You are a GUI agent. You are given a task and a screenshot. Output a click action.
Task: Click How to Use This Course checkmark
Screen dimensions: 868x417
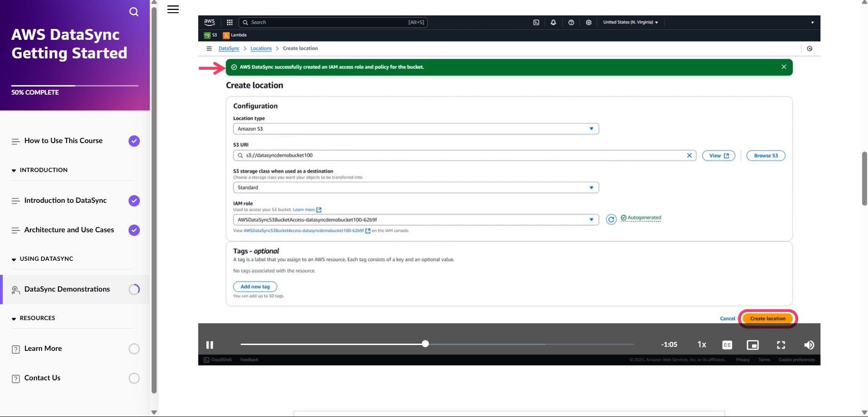pos(134,141)
